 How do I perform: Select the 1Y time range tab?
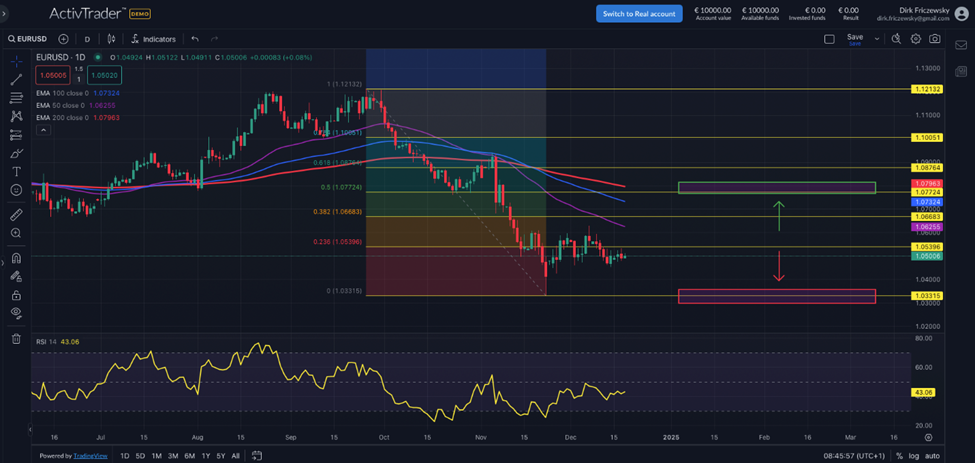(x=206, y=456)
